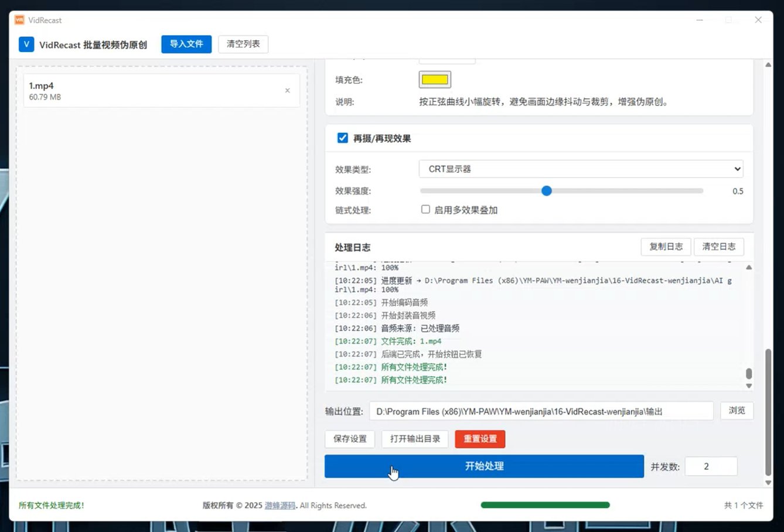Minimize the VidRecast window
The height and width of the screenshot is (532, 784).
pyautogui.click(x=700, y=20)
